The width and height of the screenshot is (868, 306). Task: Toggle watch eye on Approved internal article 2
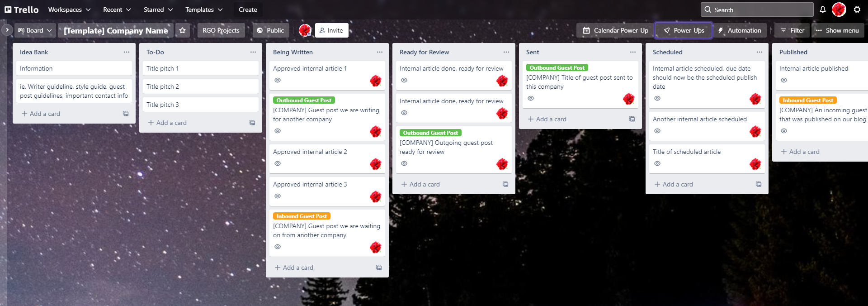(278, 163)
